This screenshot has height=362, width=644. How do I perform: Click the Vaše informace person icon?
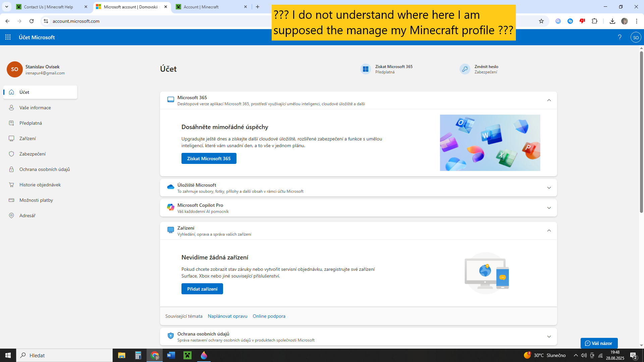coord(11,108)
